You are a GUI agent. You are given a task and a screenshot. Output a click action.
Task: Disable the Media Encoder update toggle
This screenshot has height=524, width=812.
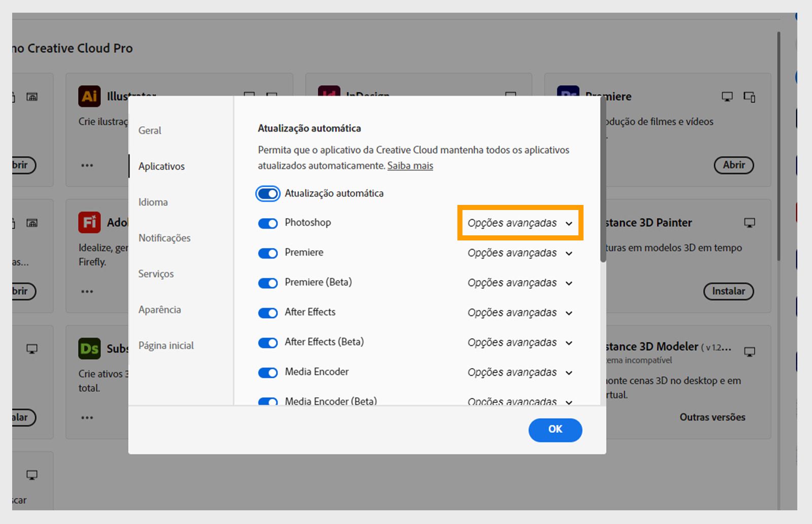coord(268,373)
